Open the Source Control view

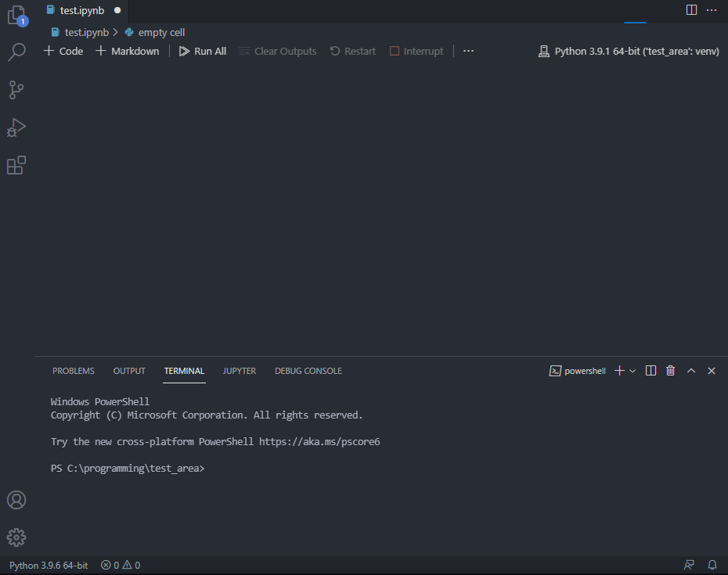(16, 89)
